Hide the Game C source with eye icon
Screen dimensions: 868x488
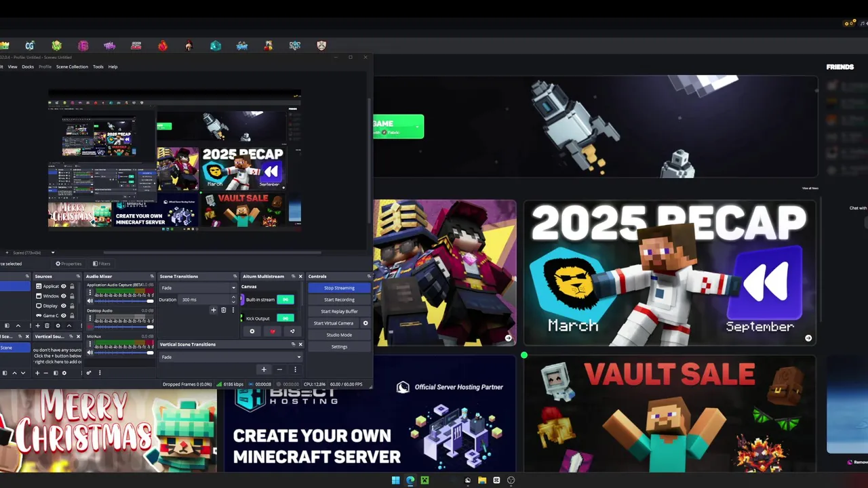click(64, 315)
